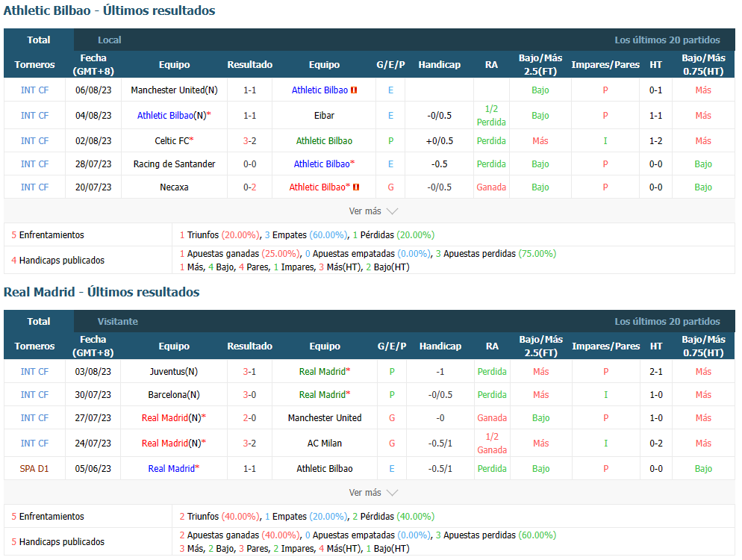Screen dimensions: 742x560
Task: Expand Ver más under the Real Madrid results table
Action: tap(373, 493)
